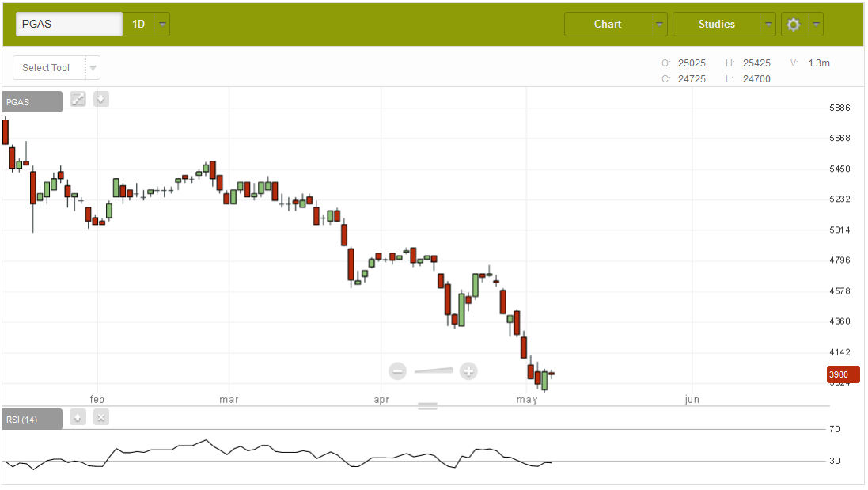Click the zoom in plus icon
Screen dimensions: 868x490
468,370
